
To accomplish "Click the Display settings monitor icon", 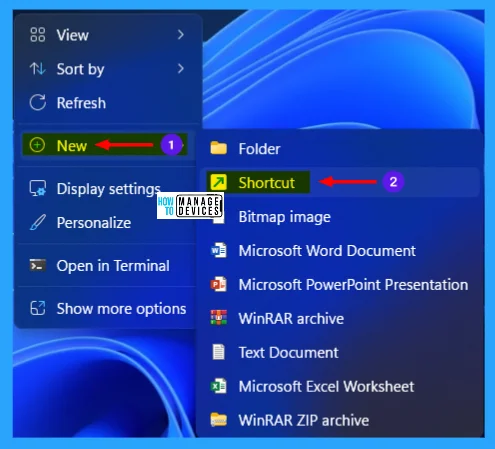I will tap(38, 188).
